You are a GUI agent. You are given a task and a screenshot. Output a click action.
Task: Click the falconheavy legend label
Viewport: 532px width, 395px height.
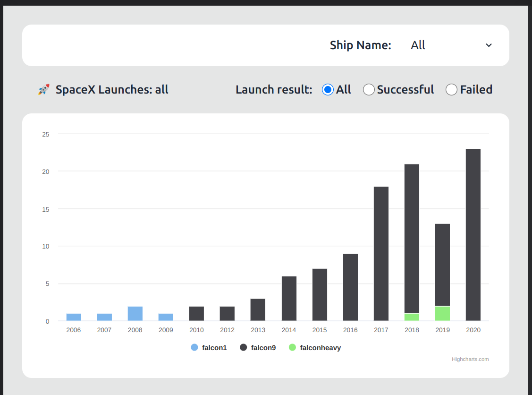coord(320,348)
